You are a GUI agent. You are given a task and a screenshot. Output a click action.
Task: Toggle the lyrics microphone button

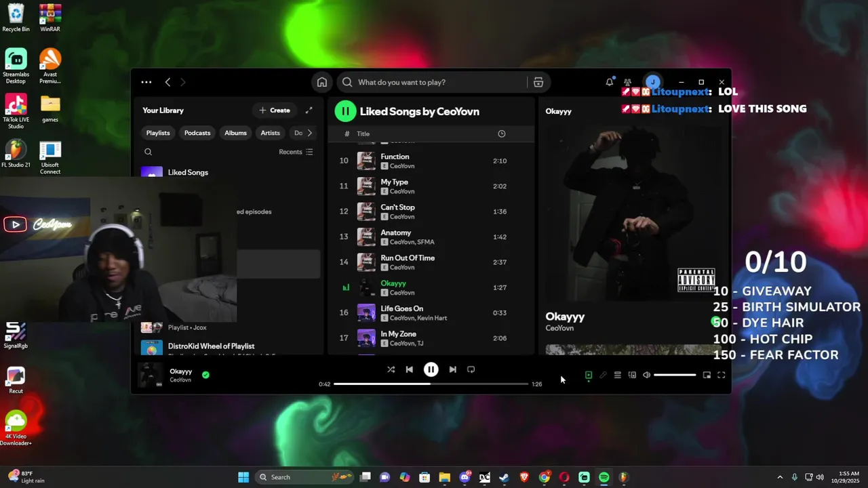tap(603, 375)
